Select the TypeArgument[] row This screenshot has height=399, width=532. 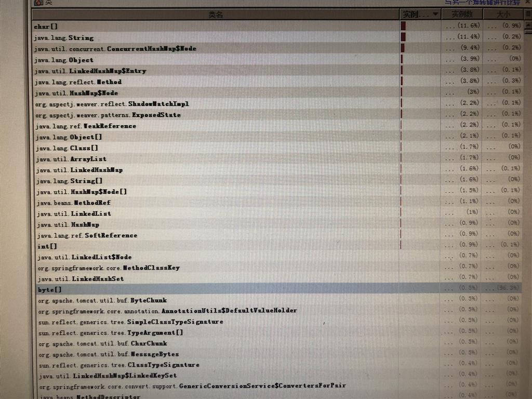278,332
